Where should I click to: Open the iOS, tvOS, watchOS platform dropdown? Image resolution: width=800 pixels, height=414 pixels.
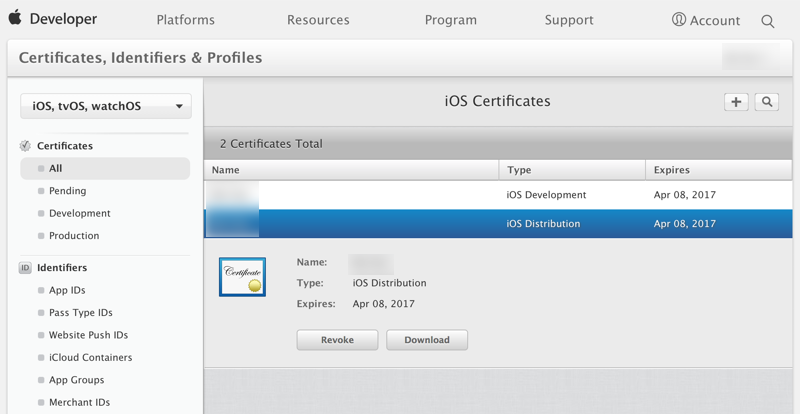[106, 106]
